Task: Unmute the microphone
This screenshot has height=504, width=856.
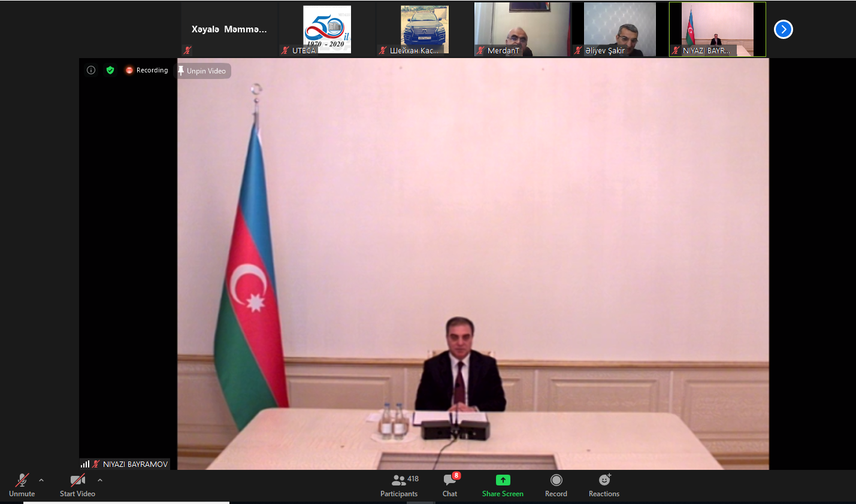Action: [x=22, y=485]
